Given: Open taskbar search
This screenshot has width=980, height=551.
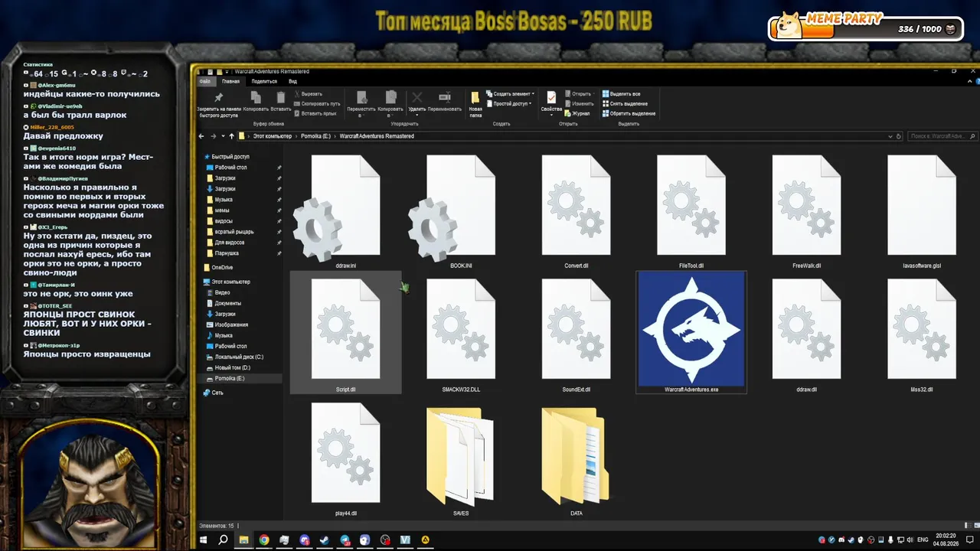Looking at the screenshot, I should [224, 540].
